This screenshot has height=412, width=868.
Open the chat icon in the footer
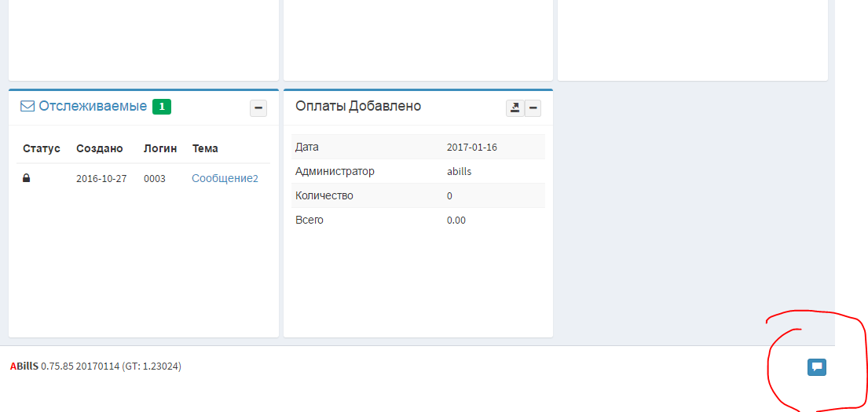tap(816, 366)
